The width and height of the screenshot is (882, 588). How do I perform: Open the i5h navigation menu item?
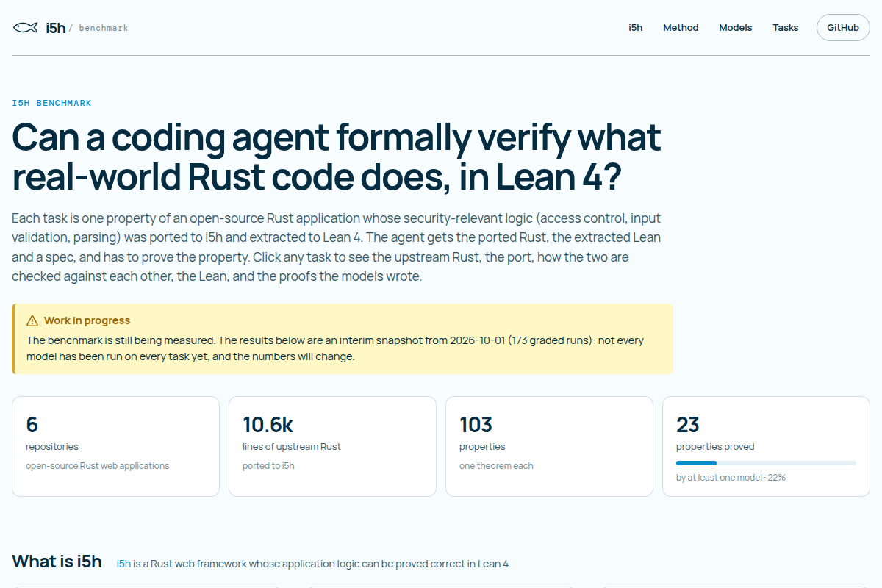(636, 28)
